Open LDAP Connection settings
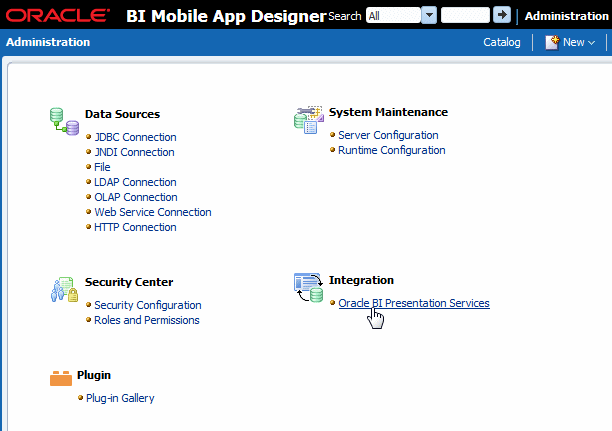The height and width of the screenshot is (431, 612). (x=135, y=182)
